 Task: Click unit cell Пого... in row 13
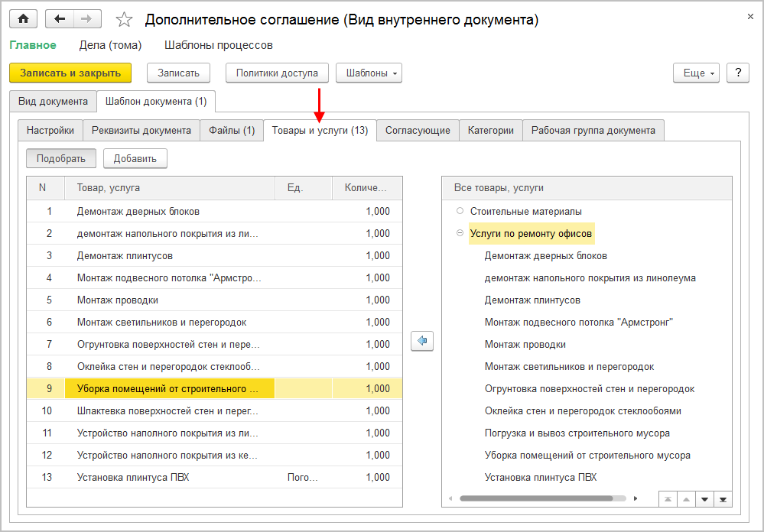(304, 478)
